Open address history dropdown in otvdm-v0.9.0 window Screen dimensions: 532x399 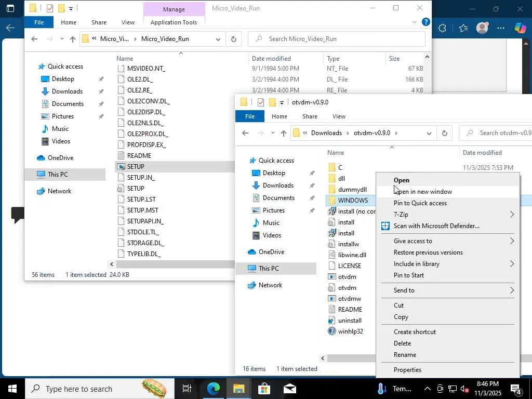coord(429,133)
